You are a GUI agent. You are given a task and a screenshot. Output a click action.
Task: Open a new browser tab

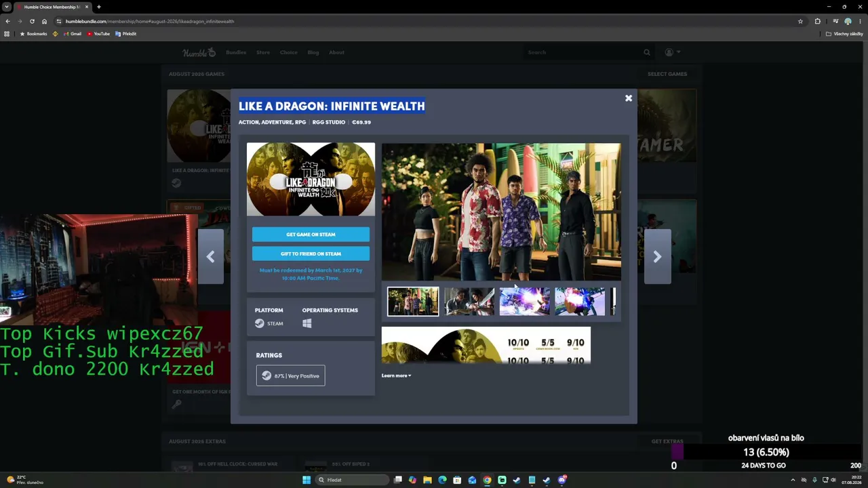coord(99,7)
